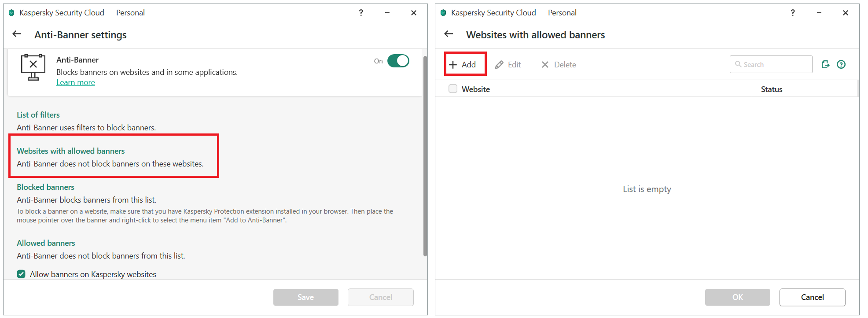Add a website to allowed list
The width and height of the screenshot is (868, 318).
(x=463, y=65)
